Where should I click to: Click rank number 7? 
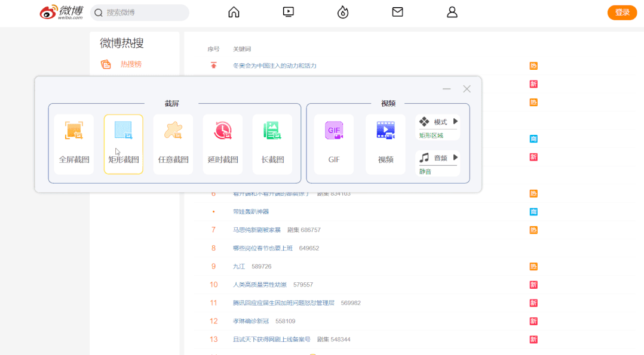click(x=214, y=230)
